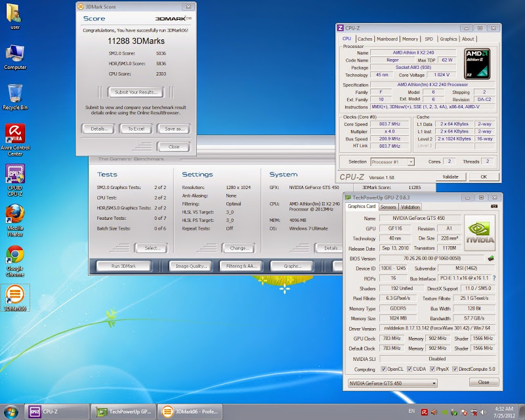Image resolution: width=525 pixels, height=420 pixels.
Task: Click the Bus Interface question mark icon
Action: [494, 278]
